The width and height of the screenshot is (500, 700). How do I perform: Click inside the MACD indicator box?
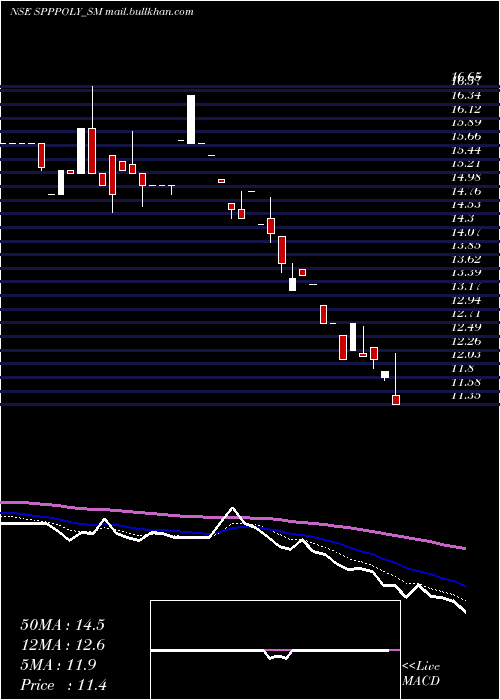[275, 650]
